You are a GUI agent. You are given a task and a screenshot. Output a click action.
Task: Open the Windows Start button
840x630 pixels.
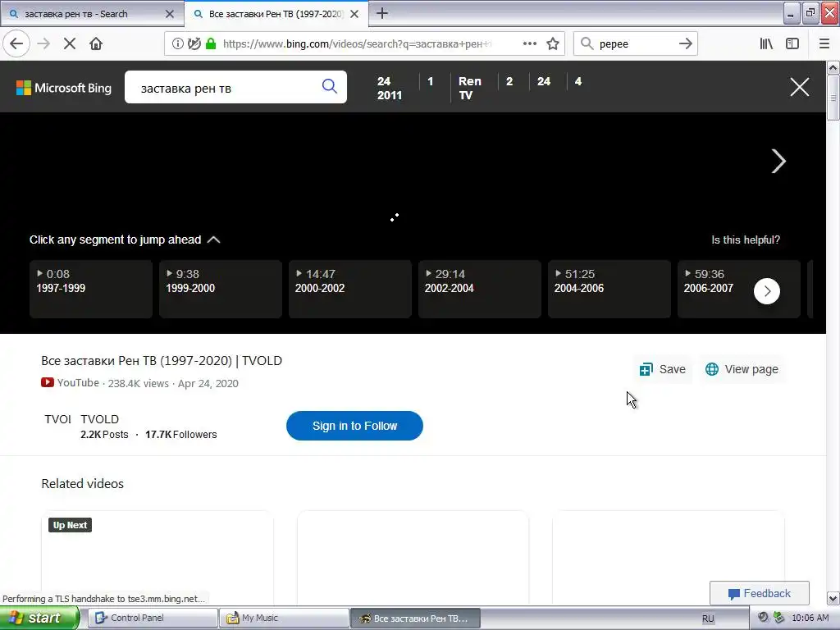point(39,619)
